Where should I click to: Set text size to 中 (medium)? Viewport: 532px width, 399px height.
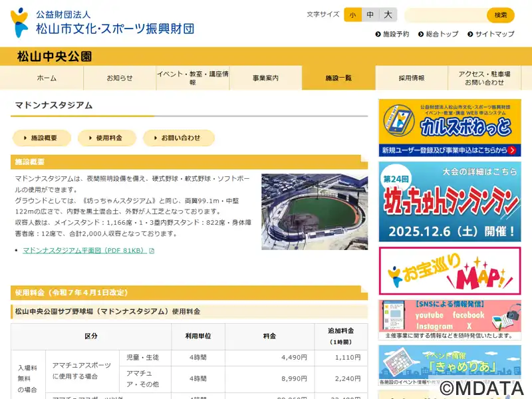370,15
